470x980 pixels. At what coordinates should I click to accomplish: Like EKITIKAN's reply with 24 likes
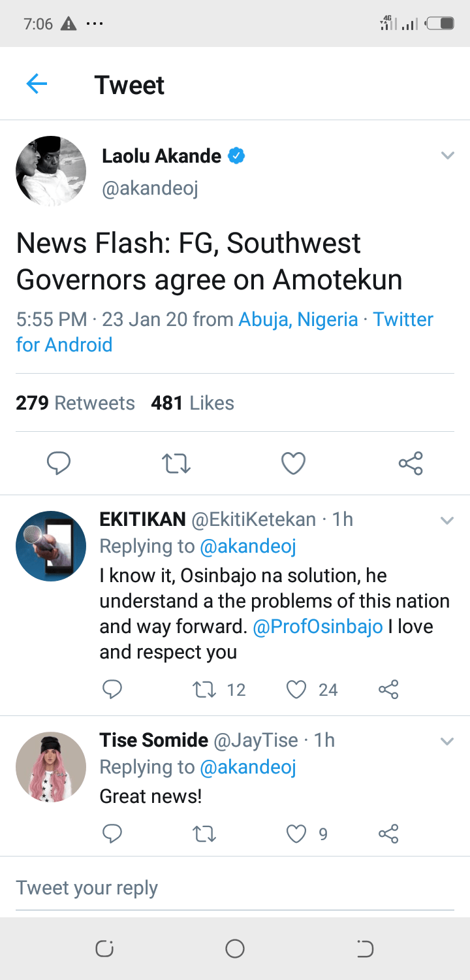coord(297,689)
